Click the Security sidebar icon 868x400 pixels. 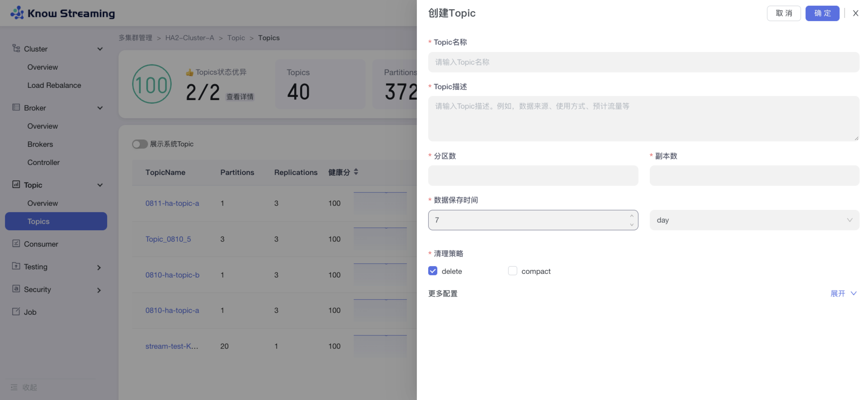point(16,289)
